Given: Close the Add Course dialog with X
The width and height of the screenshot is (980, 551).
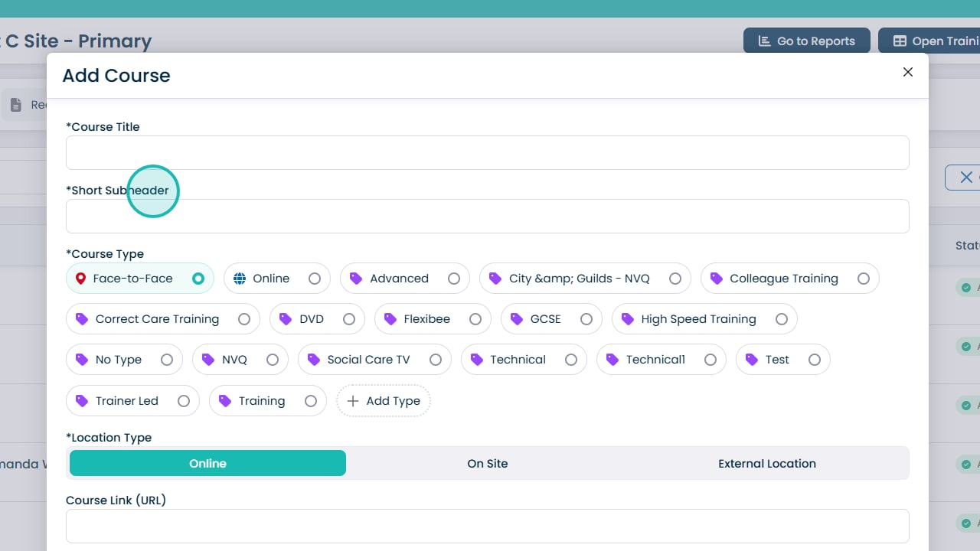Looking at the screenshot, I should tap(908, 72).
